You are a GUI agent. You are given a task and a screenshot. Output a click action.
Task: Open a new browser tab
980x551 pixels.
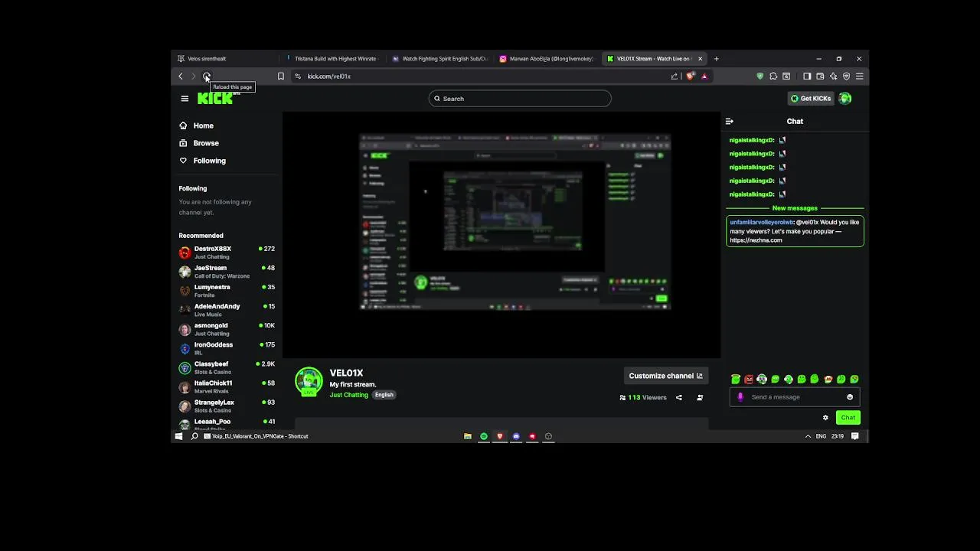pyautogui.click(x=717, y=58)
